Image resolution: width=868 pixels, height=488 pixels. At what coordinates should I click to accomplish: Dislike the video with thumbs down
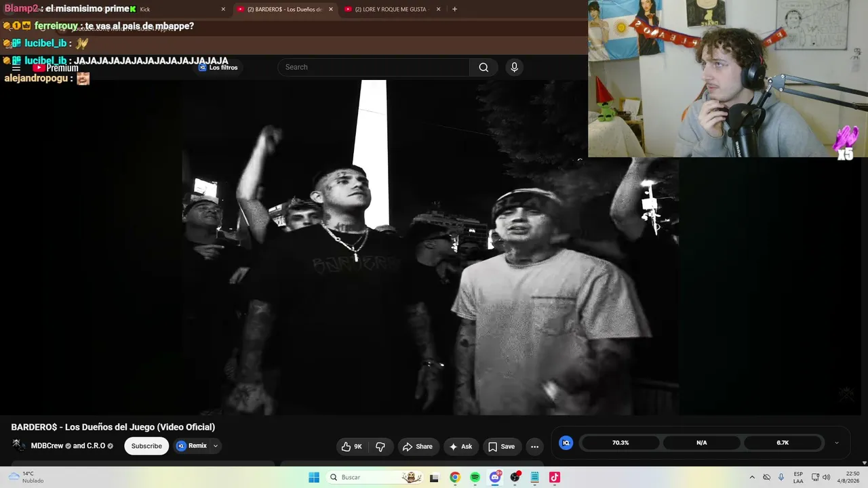pos(380,447)
